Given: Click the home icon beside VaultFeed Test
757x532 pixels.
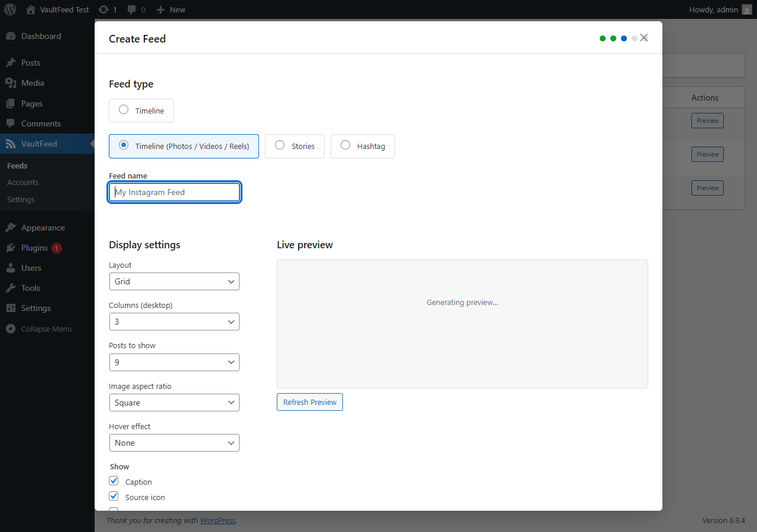Looking at the screenshot, I should pyautogui.click(x=31, y=9).
